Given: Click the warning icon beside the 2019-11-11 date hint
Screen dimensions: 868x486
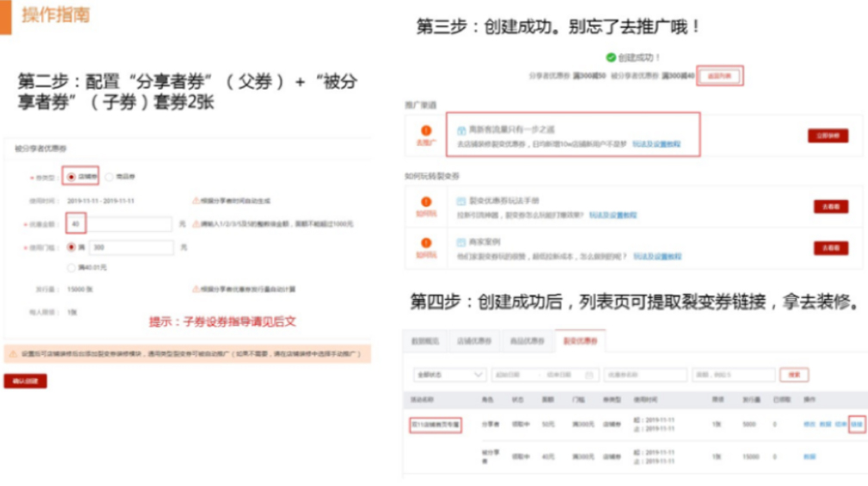Looking at the screenshot, I should coord(195,201).
